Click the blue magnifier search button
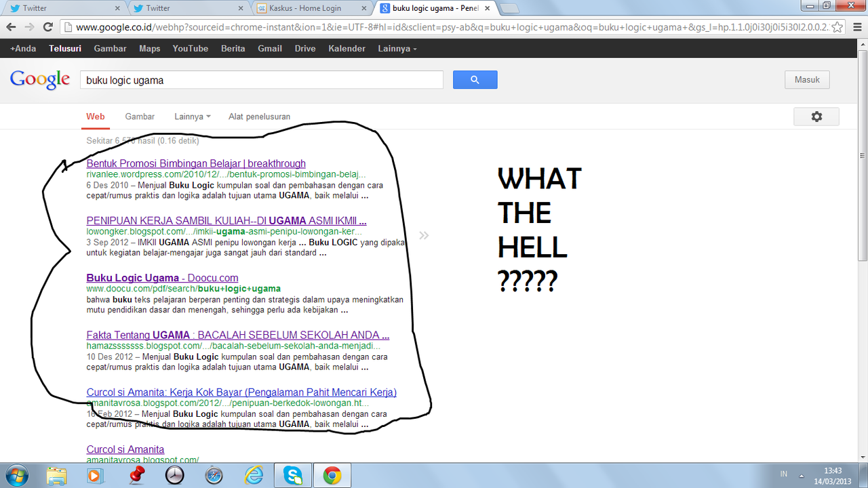This screenshot has height=488, width=868. click(x=475, y=79)
